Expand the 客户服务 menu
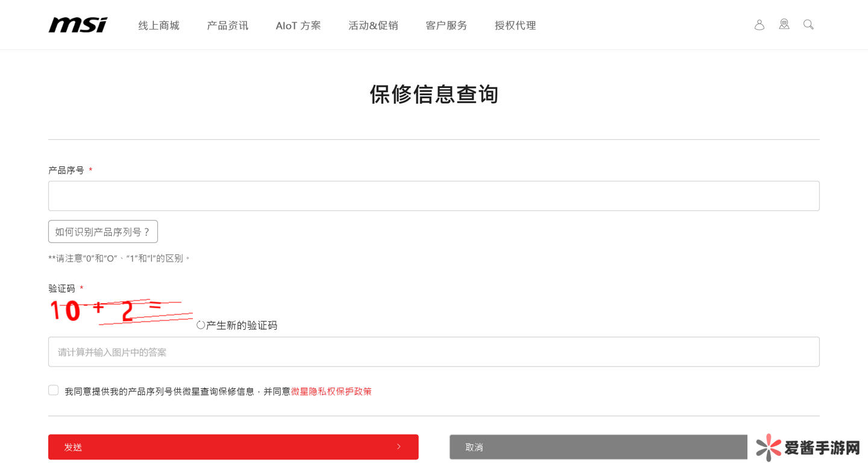This screenshot has width=868, height=463. [446, 25]
